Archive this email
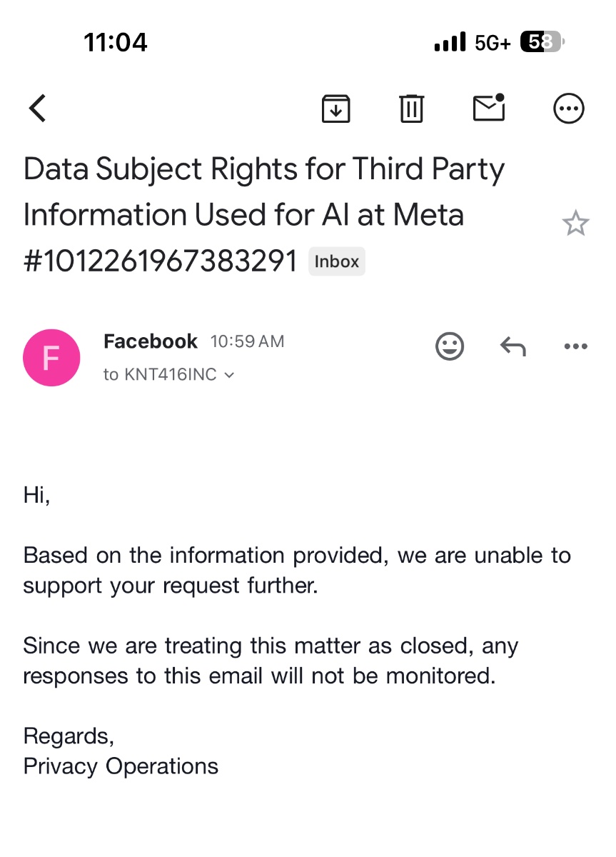The height and width of the screenshot is (857, 616). tap(335, 109)
